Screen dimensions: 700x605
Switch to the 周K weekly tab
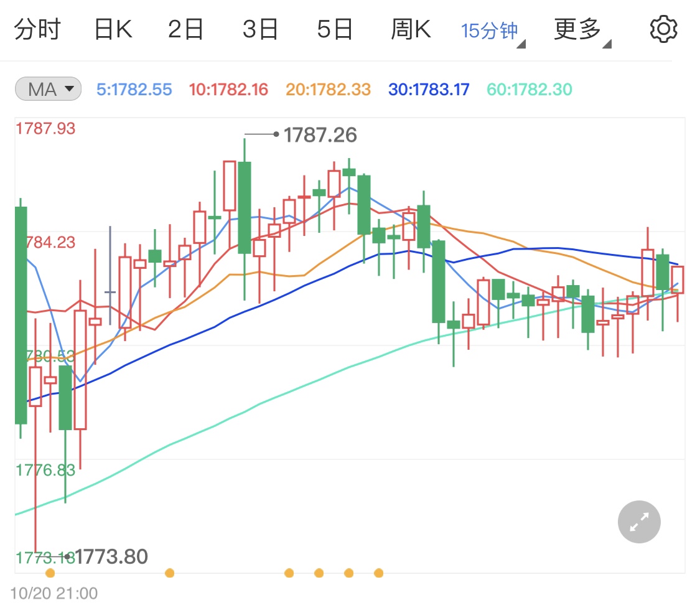click(x=410, y=27)
